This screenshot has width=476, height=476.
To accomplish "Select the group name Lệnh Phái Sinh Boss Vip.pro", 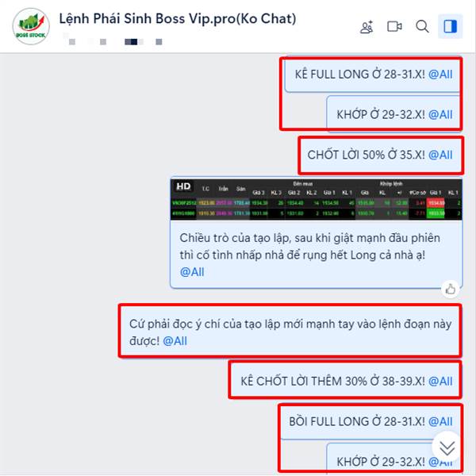I will click(178, 19).
